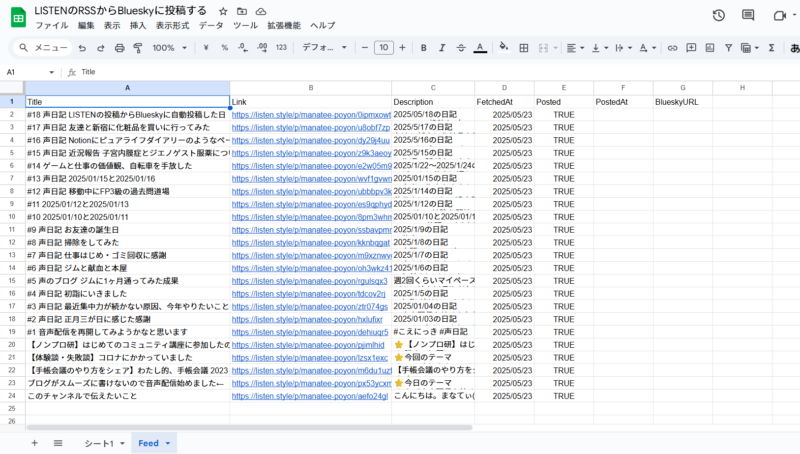Decrease font size with minus button

(364, 47)
